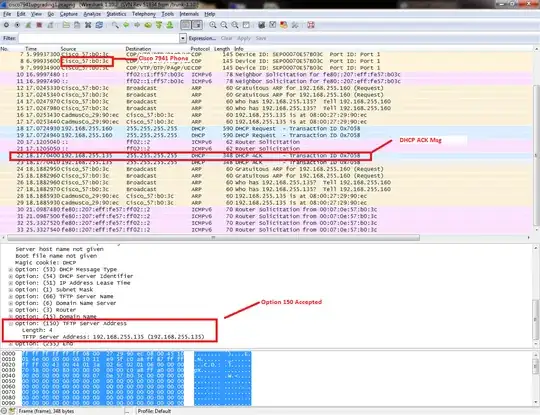Open the Internals menu

click(x=189, y=14)
